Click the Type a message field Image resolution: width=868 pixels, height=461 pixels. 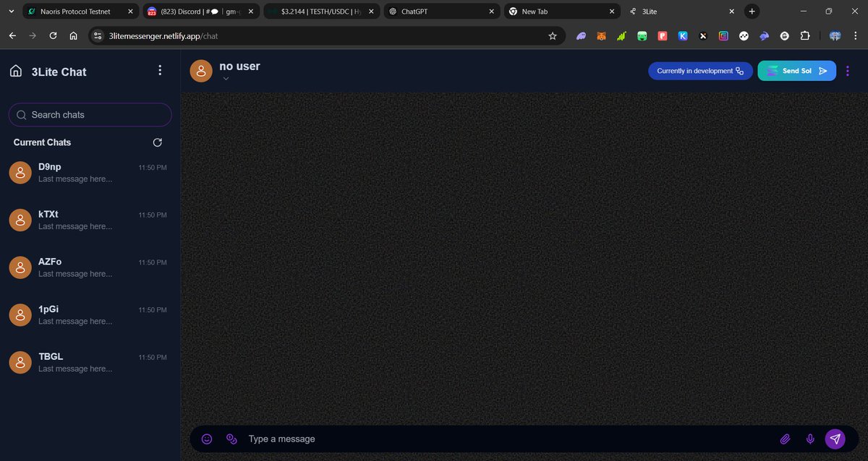(506, 439)
